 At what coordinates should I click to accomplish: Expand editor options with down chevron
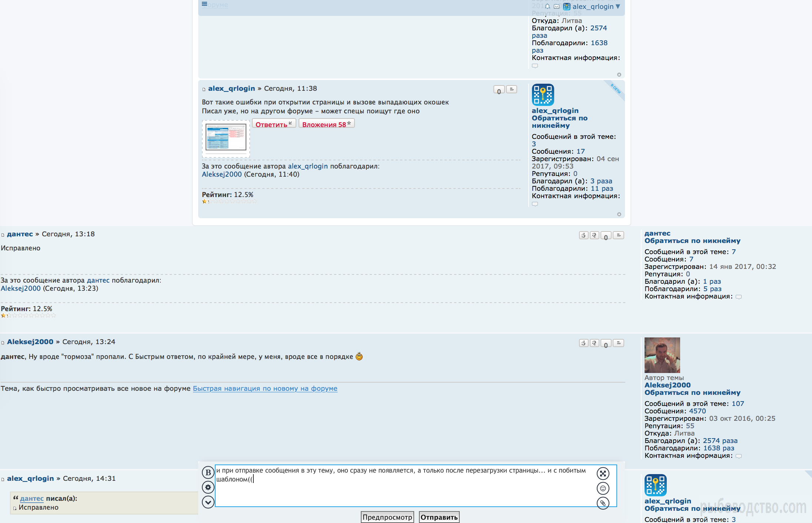(208, 502)
